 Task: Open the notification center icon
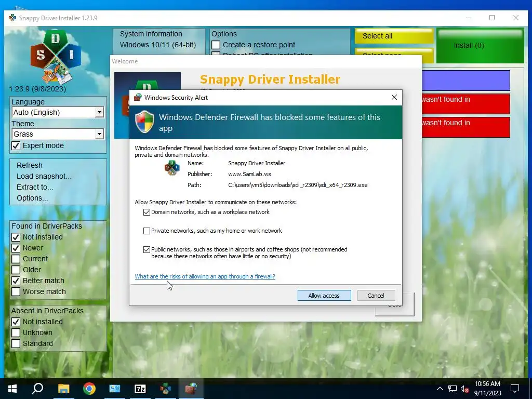point(515,389)
